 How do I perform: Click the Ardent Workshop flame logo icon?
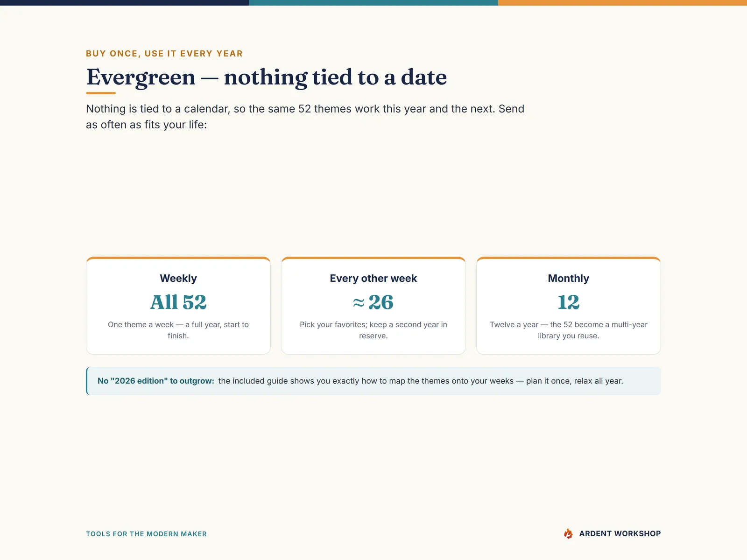point(568,533)
